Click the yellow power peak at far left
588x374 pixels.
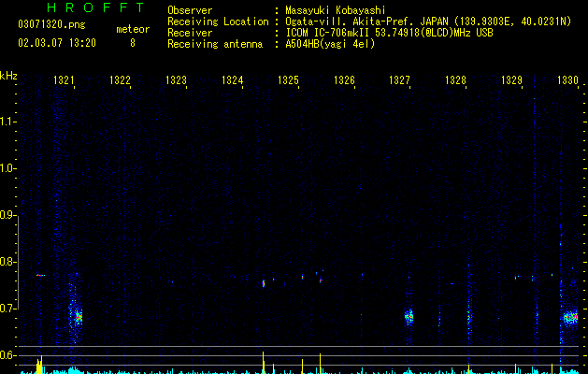pyautogui.click(x=39, y=365)
